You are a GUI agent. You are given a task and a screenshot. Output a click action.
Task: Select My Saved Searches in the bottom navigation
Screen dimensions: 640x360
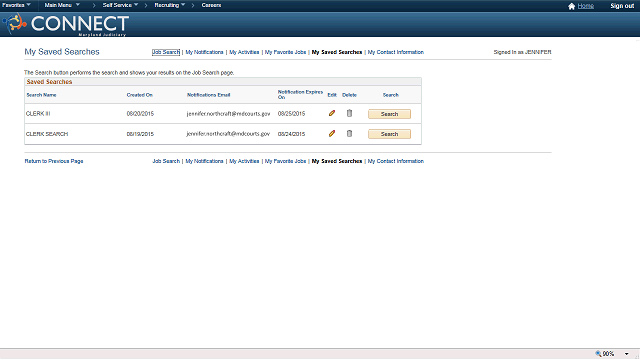(x=337, y=161)
